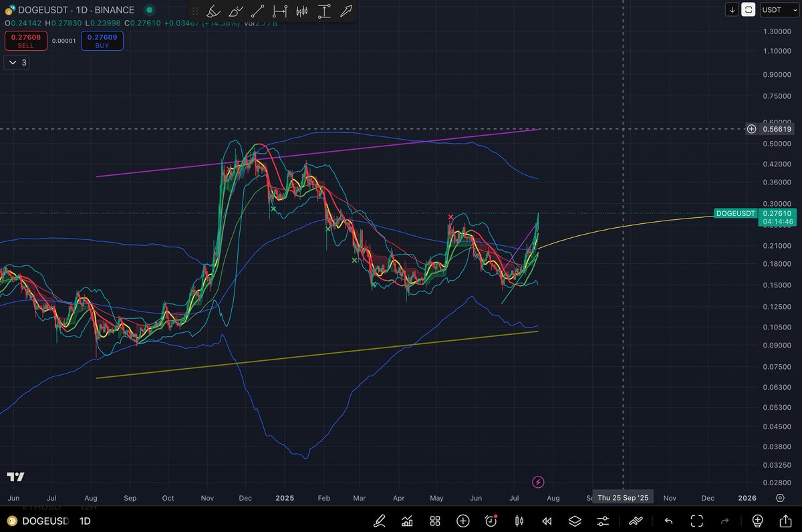Click the undo arrow
The width and height of the screenshot is (802, 532).
pos(668,521)
